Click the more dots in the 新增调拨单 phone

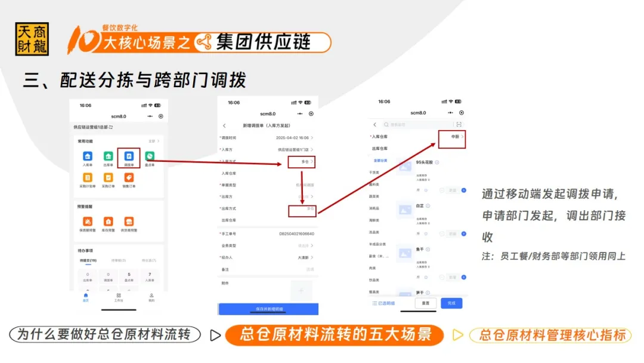(x=300, y=114)
